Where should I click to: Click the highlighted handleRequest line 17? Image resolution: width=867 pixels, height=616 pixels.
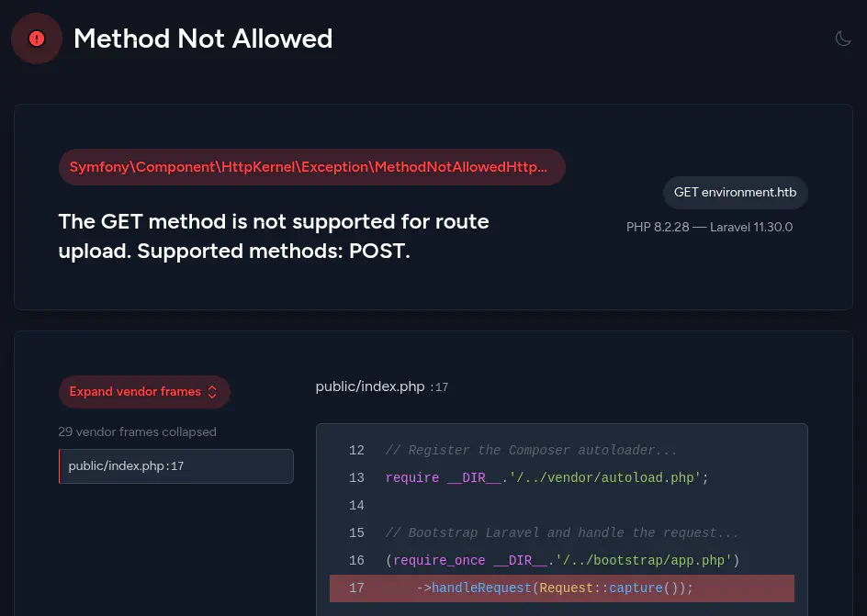point(555,588)
